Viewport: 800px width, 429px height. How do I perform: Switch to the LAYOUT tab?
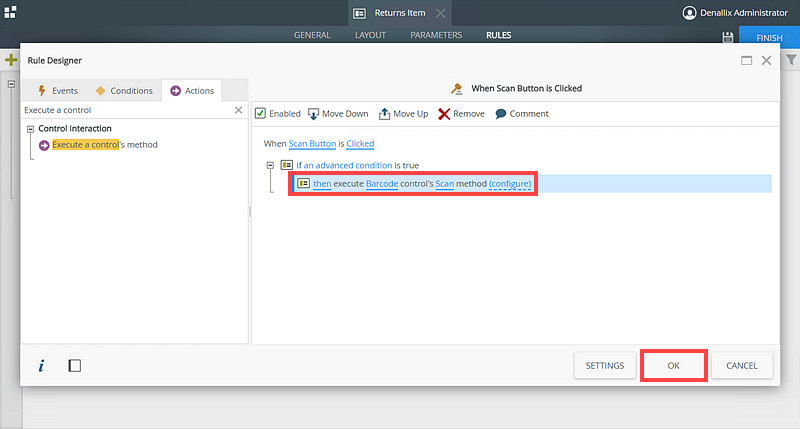click(370, 35)
